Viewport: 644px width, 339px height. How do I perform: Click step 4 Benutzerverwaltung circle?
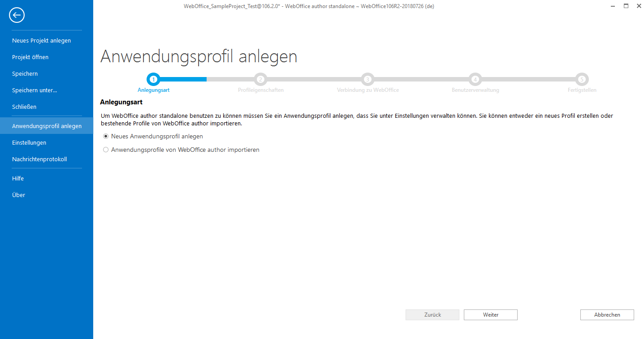pyautogui.click(x=475, y=79)
